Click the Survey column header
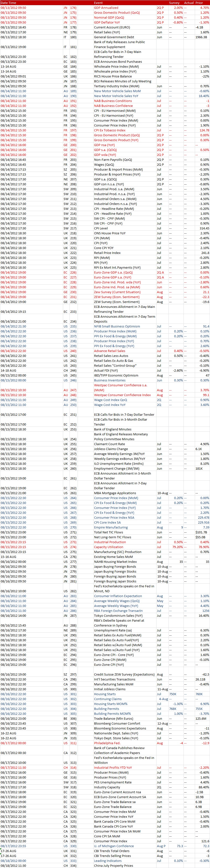This screenshot has width=210, height=868. coord(174,3)
